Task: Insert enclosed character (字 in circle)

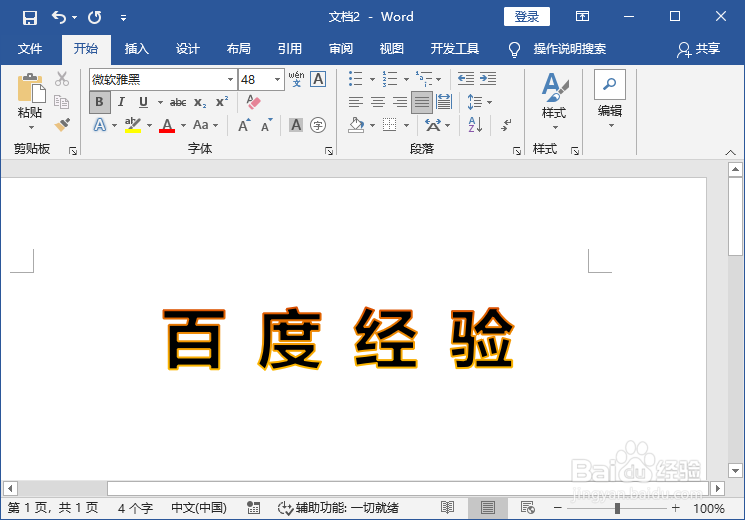Action: click(x=317, y=125)
